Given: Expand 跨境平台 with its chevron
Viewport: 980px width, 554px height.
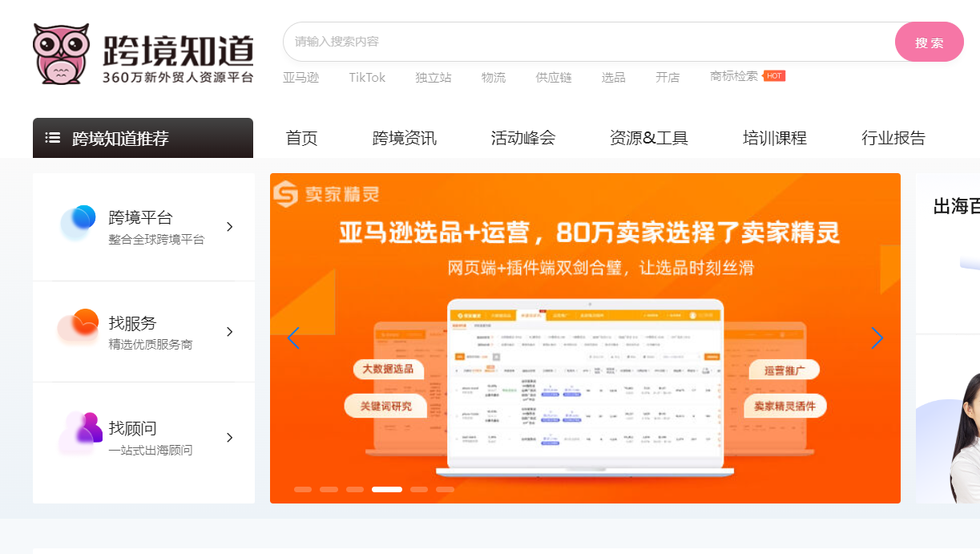Looking at the screenshot, I should pyautogui.click(x=229, y=227).
